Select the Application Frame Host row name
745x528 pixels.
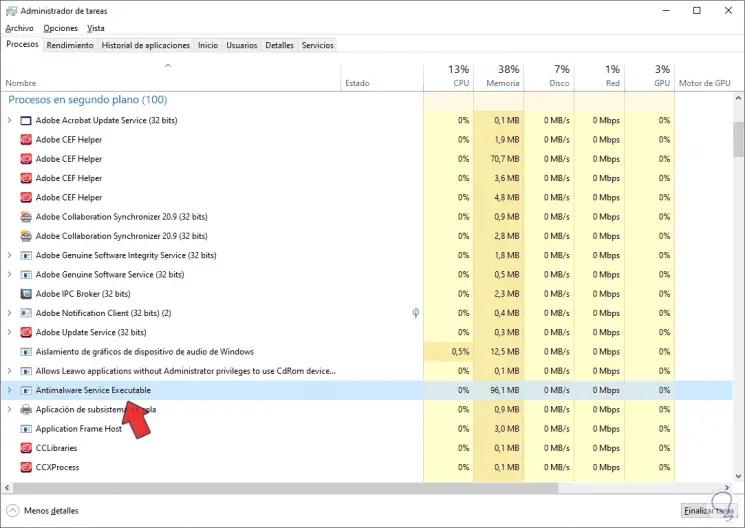click(79, 429)
